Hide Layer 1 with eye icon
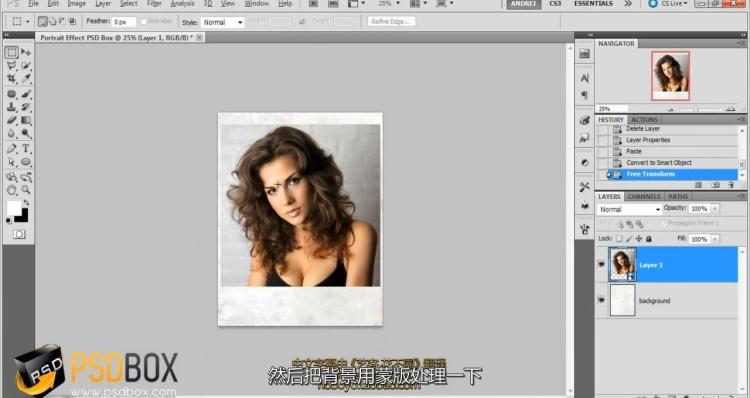The width and height of the screenshot is (750, 398). click(x=602, y=265)
